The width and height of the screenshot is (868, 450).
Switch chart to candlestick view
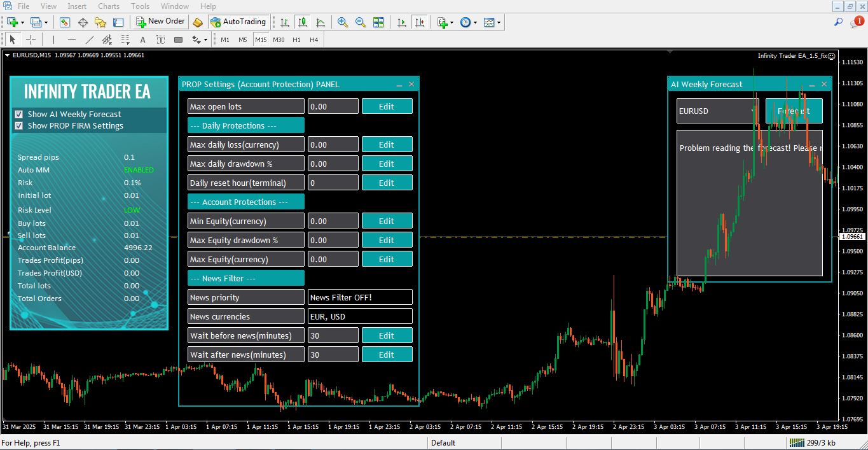click(x=302, y=22)
